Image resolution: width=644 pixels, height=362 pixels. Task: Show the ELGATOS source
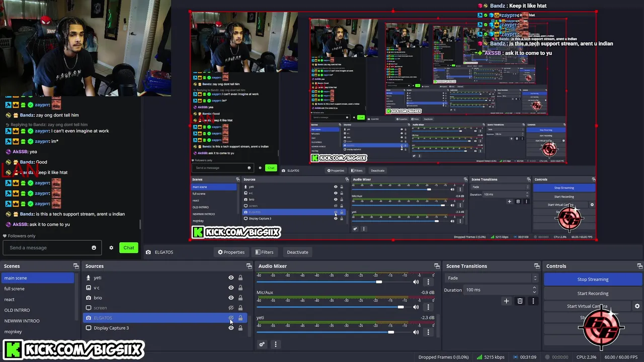pos(231,318)
